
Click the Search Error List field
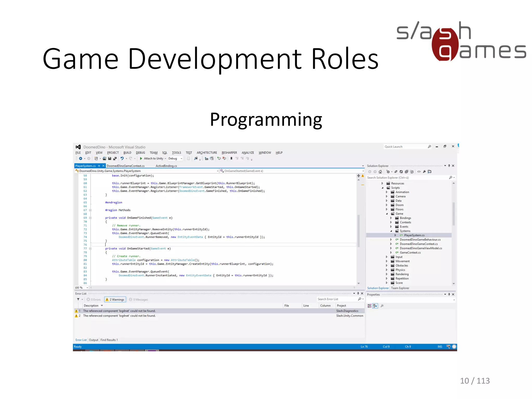(340, 299)
